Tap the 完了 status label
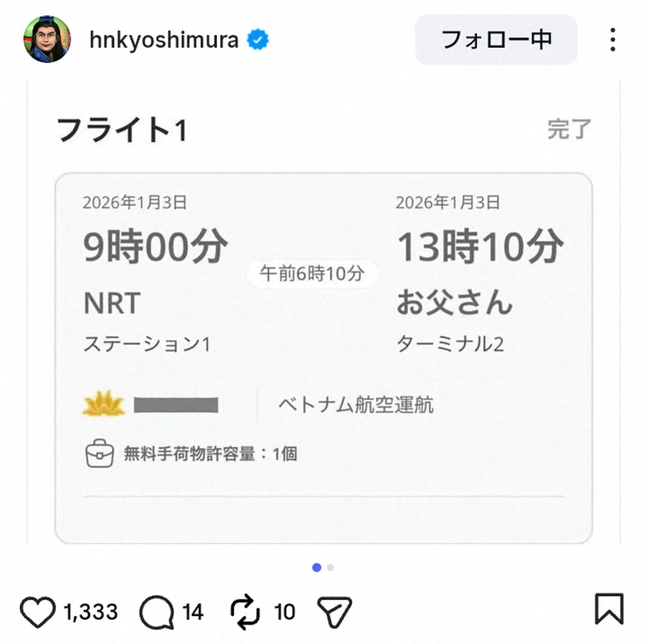This screenshot has width=648, height=644. tap(569, 130)
